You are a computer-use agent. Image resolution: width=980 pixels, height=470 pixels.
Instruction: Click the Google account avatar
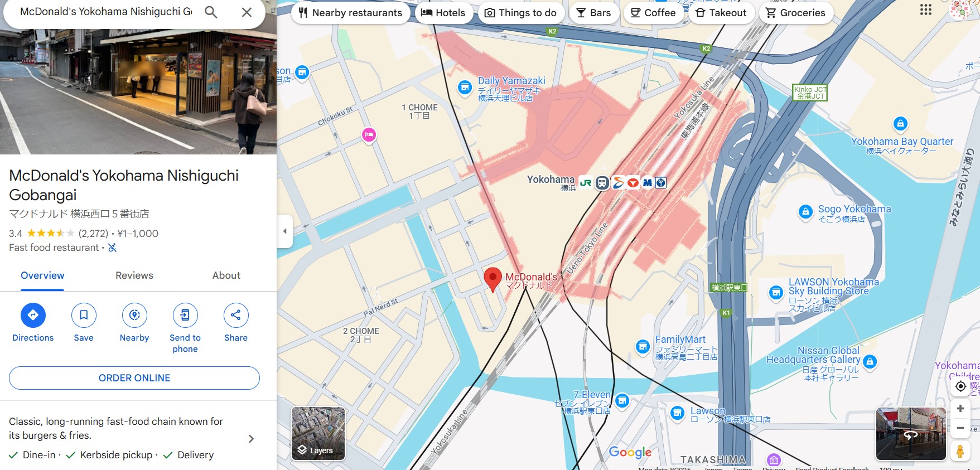click(960, 9)
